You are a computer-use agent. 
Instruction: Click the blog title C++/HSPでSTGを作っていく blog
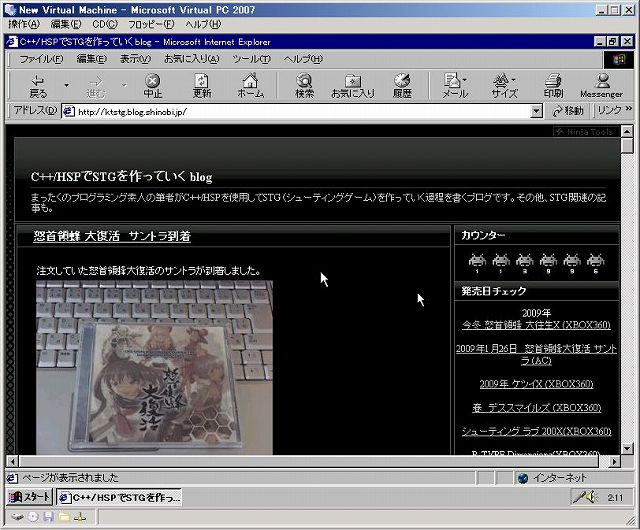[121, 176]
